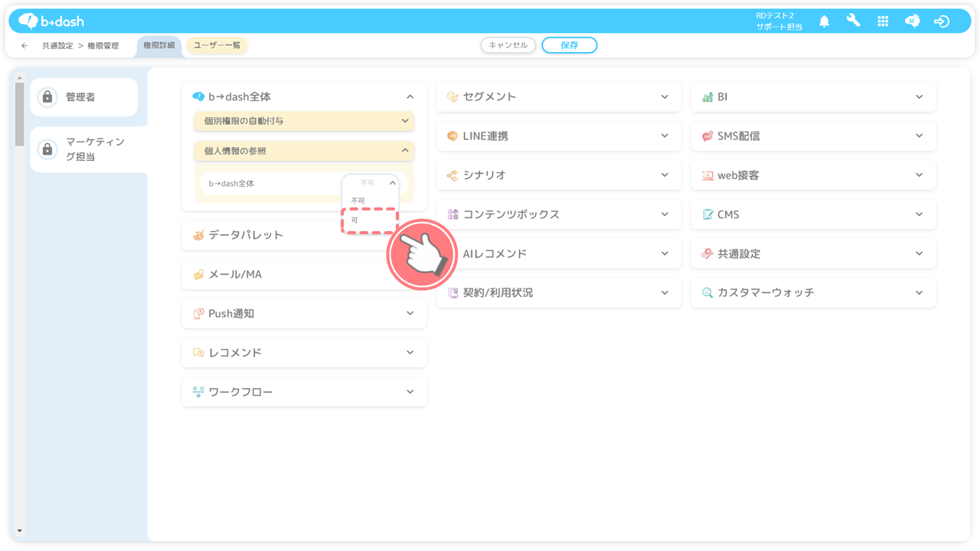Expand 個別権限の自動付与 section
980x551 pixels.
coord(405,121)
